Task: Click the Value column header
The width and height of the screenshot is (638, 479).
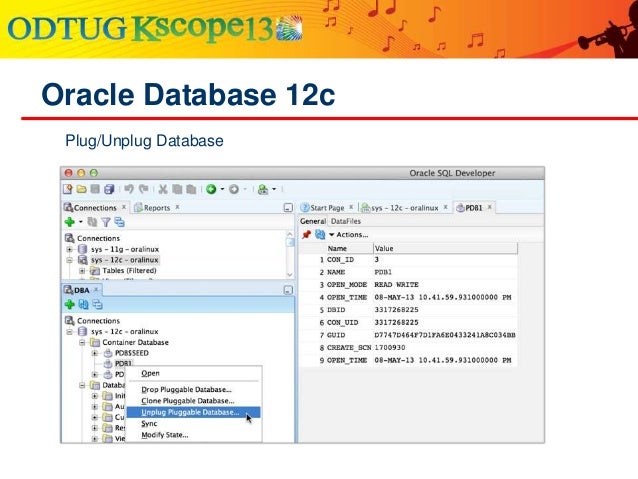Action: [x=445, y=248]
